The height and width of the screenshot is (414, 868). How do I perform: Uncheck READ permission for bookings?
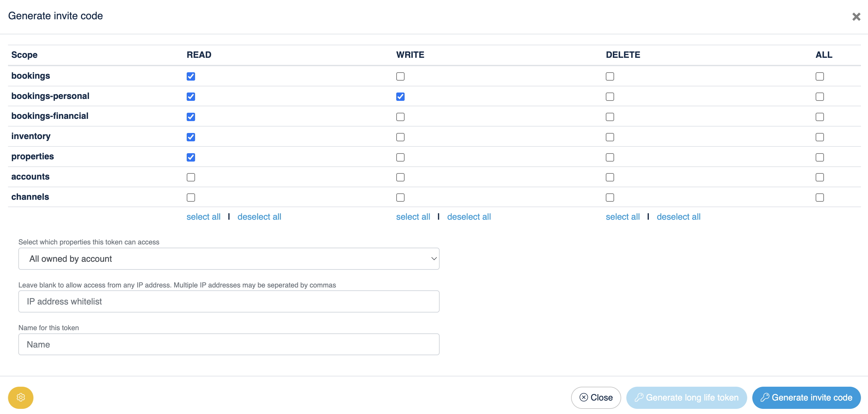click(191, 76)
